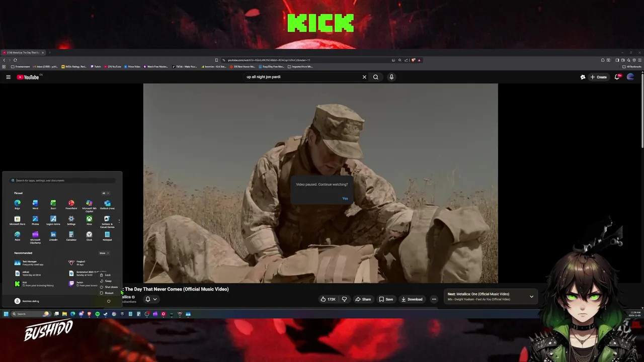The width and height of the screenshot is (644, 362).
Task: Click the Start menu search box
Action: [x=62, y=180]
